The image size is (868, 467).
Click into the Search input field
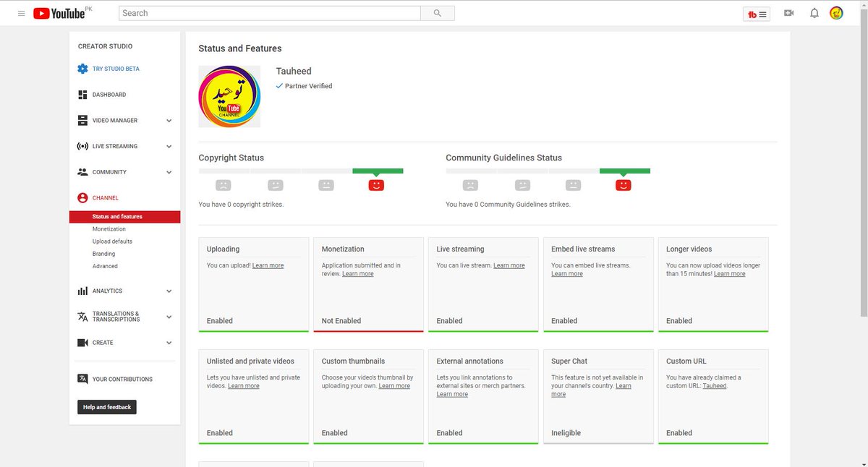pos(270,13)
